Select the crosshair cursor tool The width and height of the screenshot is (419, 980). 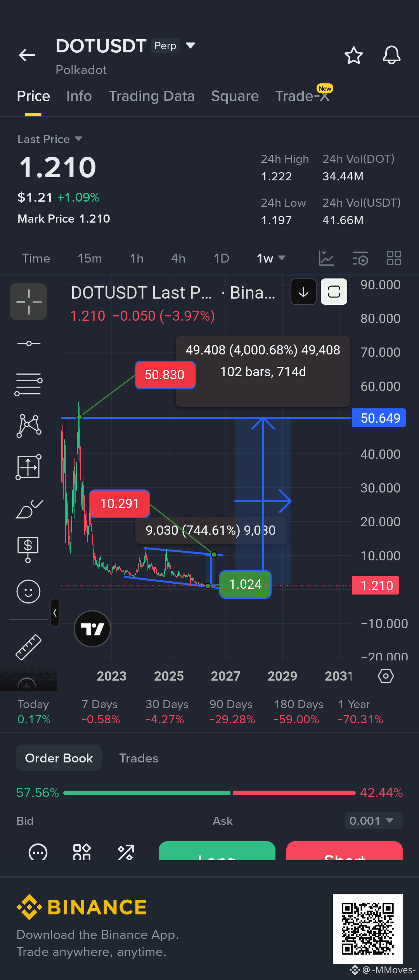tap(28, 301)
